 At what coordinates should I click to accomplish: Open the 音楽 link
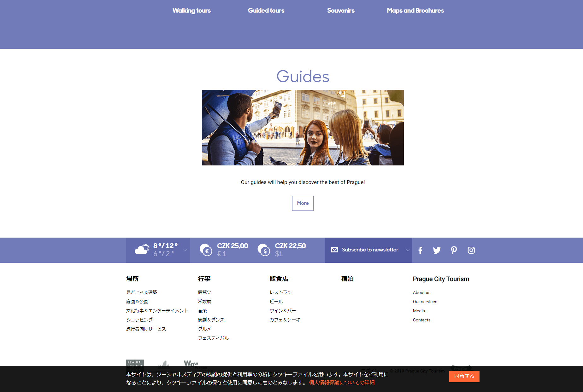tap(202, 311)
